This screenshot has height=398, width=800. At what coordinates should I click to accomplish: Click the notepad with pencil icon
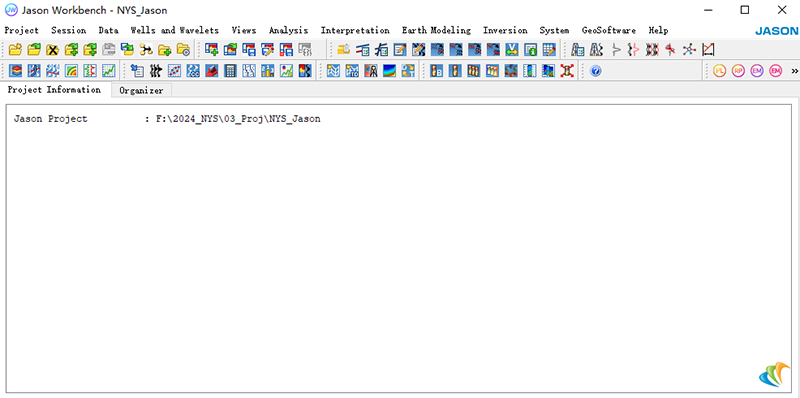click(x=399, y=49)
